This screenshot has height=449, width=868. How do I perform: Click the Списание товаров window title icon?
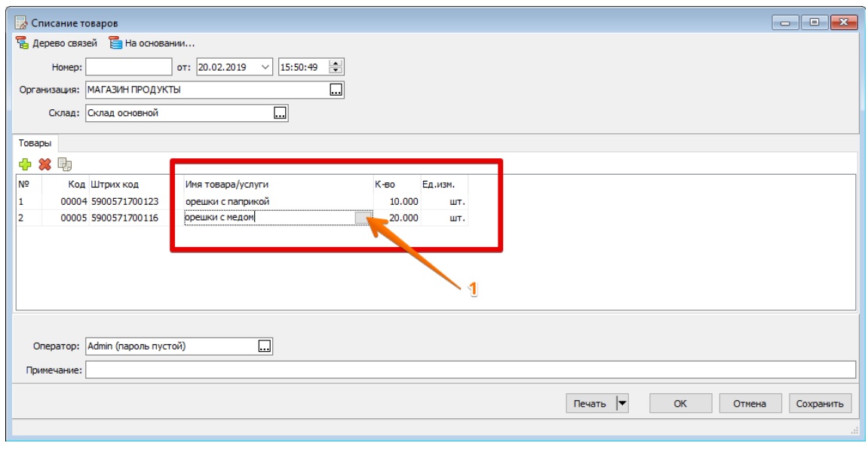21,23
